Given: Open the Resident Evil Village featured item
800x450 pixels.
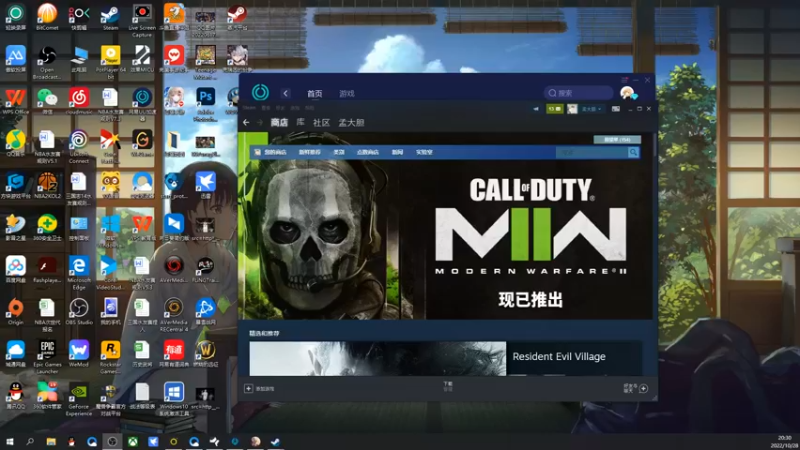Looking at the screenshot, I should 445,359.
